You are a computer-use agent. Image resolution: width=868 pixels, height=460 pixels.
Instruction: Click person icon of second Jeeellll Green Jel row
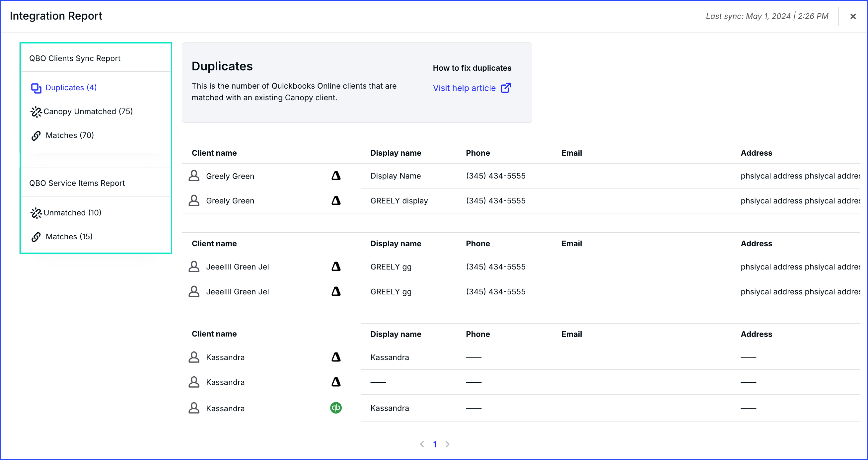[194, 291]
